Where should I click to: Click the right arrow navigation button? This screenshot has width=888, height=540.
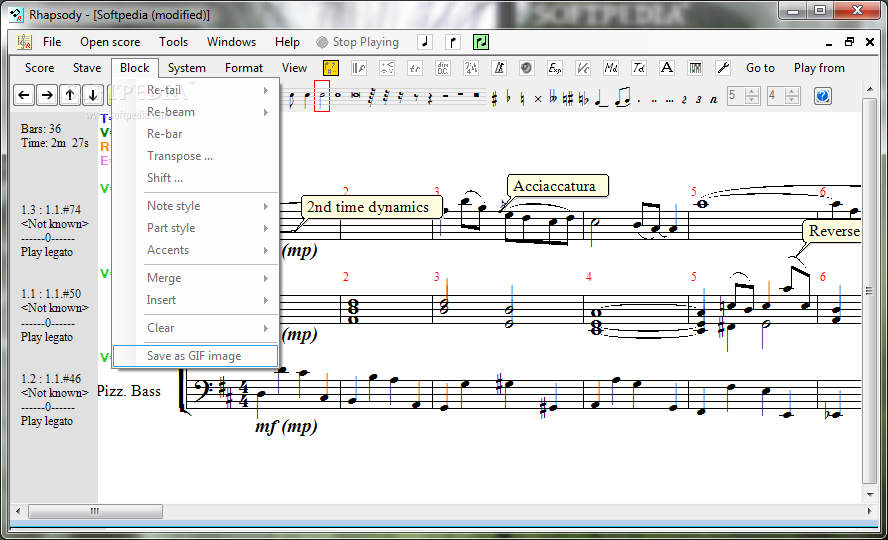click(x=47, y=95)
